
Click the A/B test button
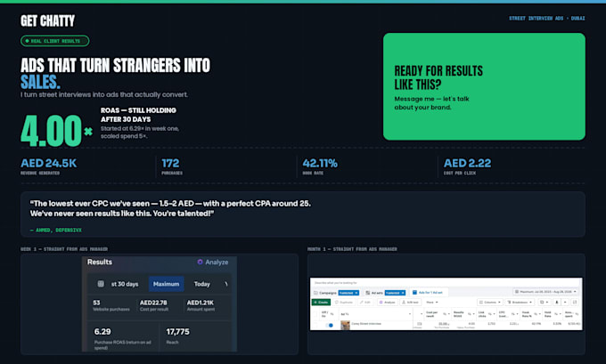click(x=411, y=303)
